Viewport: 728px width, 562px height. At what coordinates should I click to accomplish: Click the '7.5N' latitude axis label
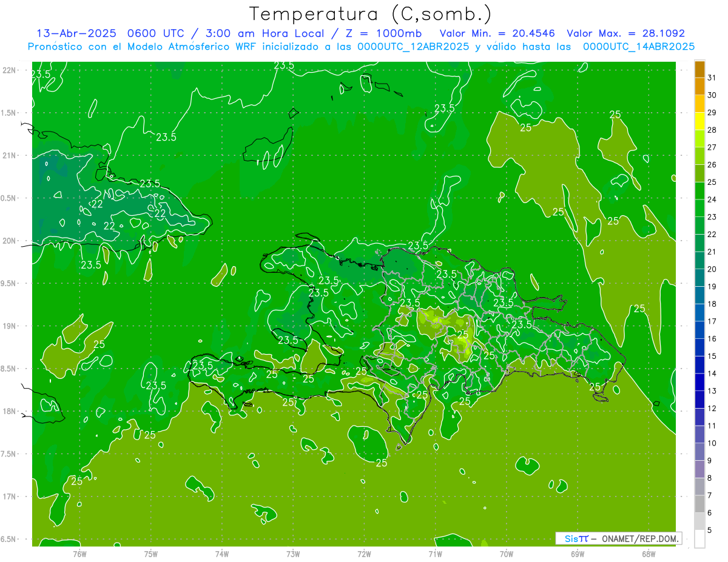[9, 454]
